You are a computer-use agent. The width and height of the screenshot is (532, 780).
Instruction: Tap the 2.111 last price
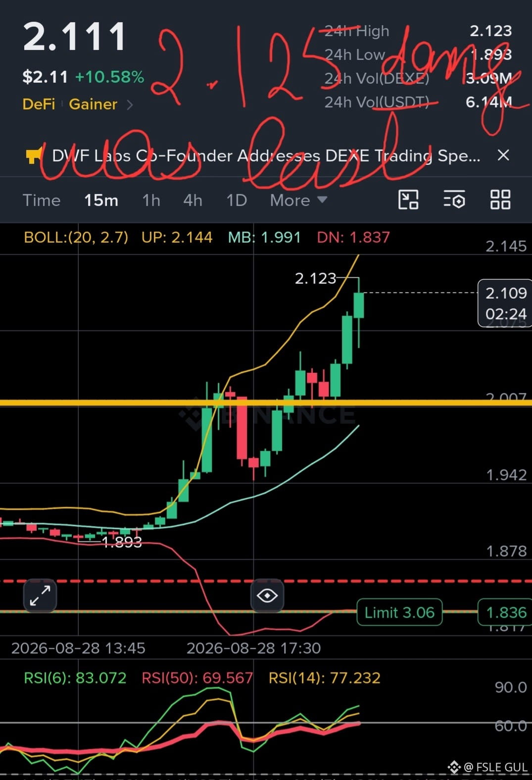[75, 37]
